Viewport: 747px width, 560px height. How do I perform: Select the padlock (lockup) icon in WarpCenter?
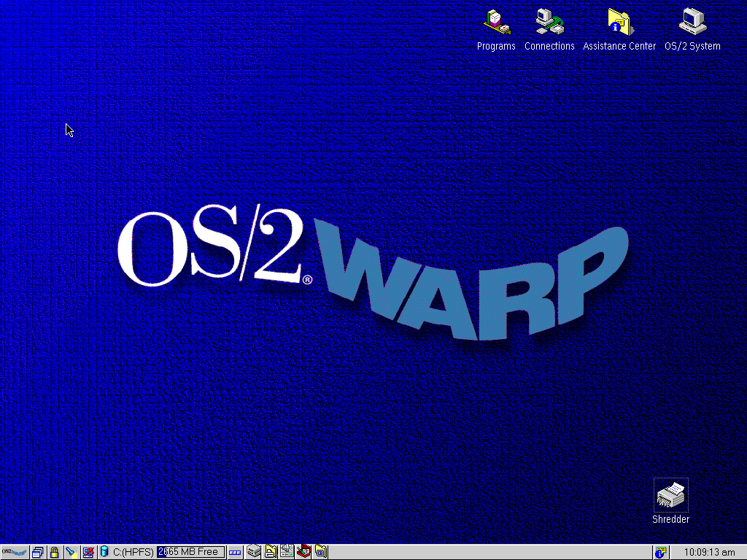[55, 552]
